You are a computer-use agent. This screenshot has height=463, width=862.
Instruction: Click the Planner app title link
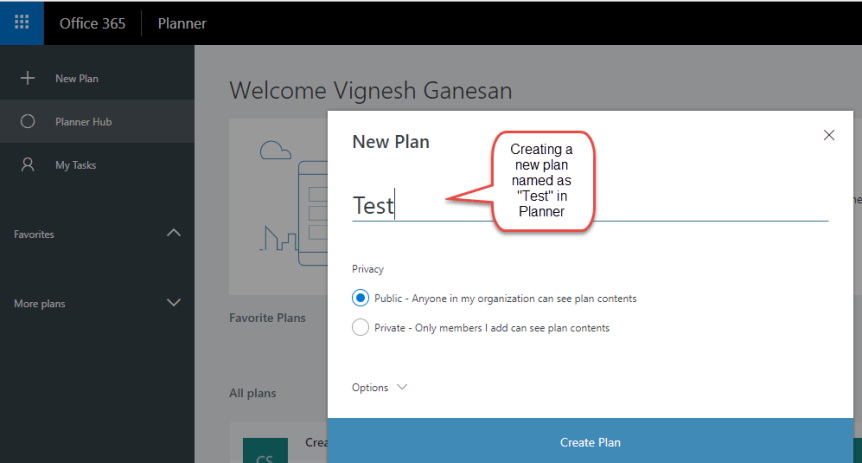184,23
